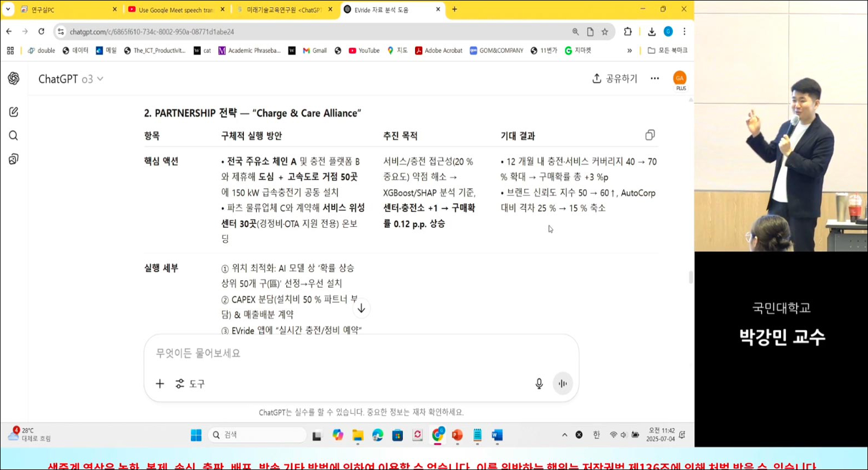Open Copilot from the taskbar

pyautogui.click(x=337, y=435)
